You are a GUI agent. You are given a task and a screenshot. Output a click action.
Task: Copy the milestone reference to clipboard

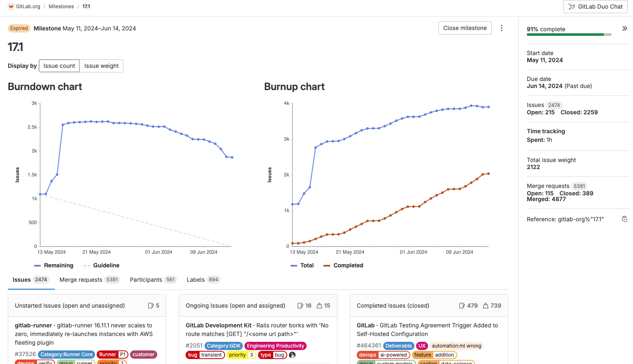(x=624, y=219)
